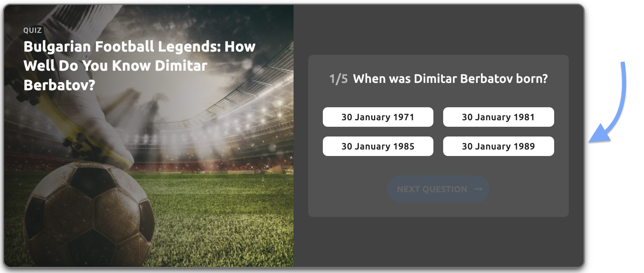Pick the 30 January 1985 option
Screen dimensions: 644x273
click(x=378, y=146)
